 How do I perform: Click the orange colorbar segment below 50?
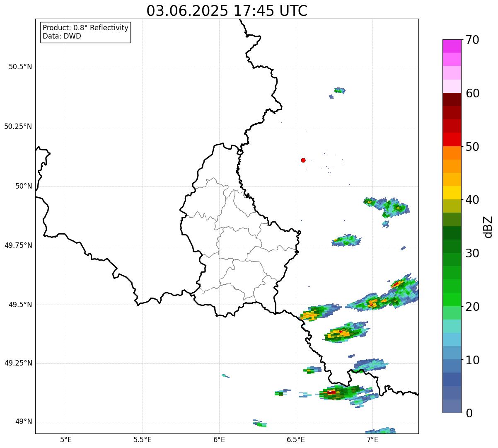pyautogui.click(x=452, y=153)
